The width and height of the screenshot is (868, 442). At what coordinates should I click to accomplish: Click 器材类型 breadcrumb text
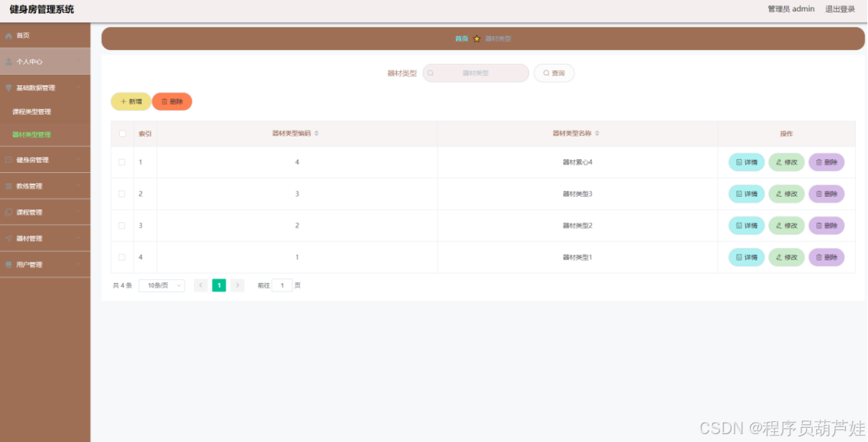pyautogui.click(x=498, y=39)
